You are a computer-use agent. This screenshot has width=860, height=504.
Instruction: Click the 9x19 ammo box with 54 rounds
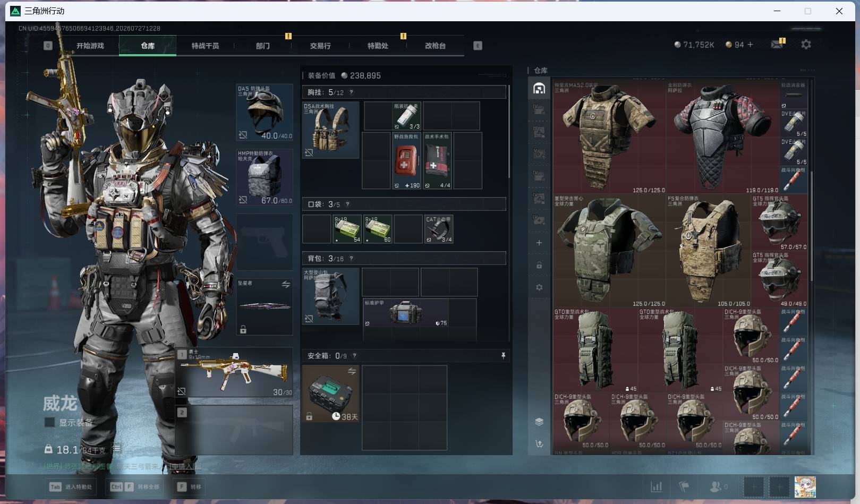(x=347, y=229)
